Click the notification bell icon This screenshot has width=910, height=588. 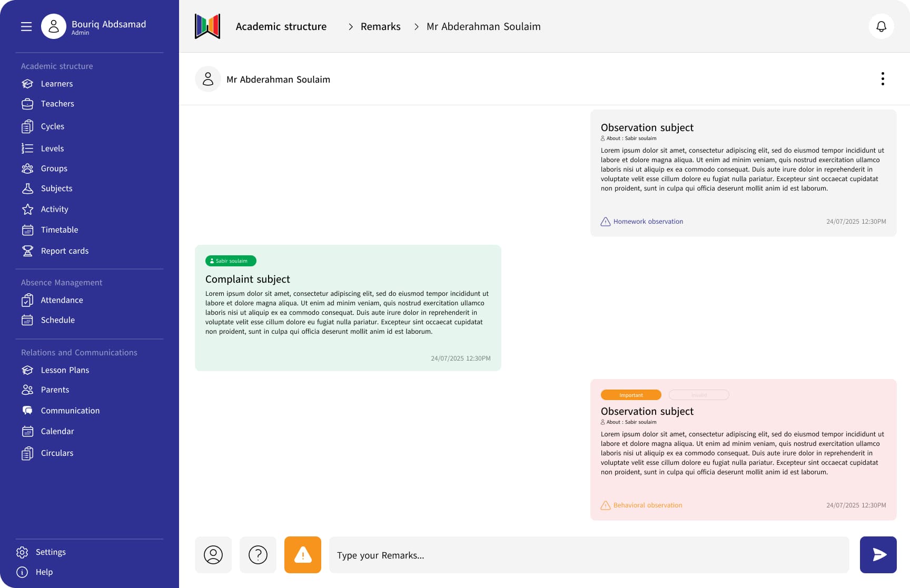[881, 26]
